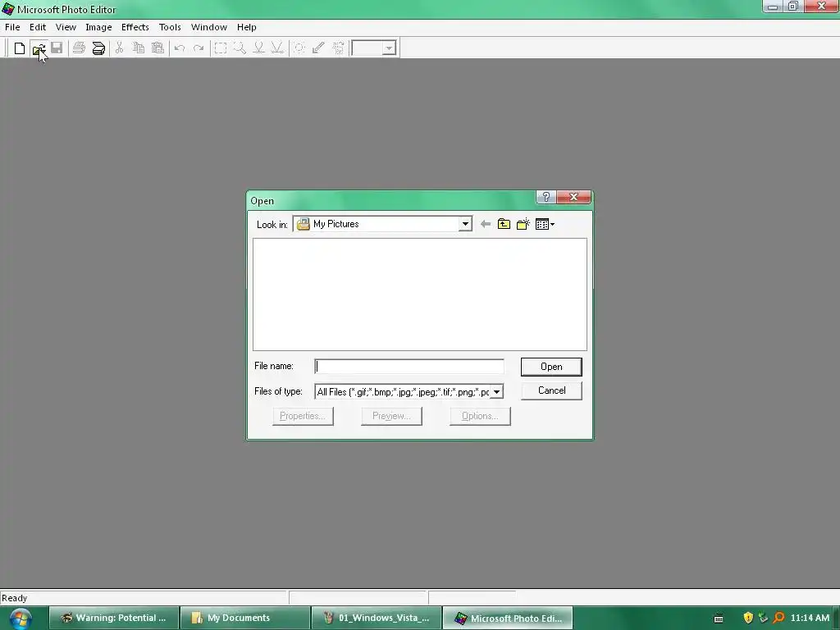Switch to Warning: Potential taskbar window
The height and width of the screenshot is (630, 840).
point(114,618)
